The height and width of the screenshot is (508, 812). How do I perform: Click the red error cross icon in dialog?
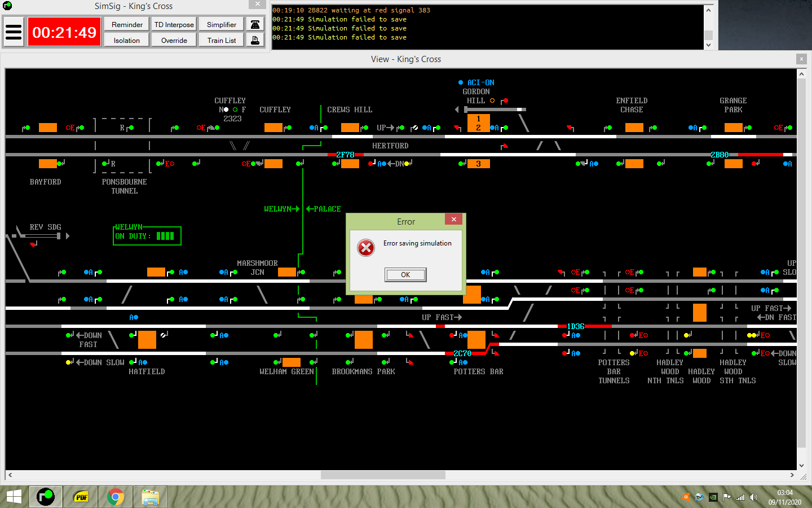(x=366, y=247)
